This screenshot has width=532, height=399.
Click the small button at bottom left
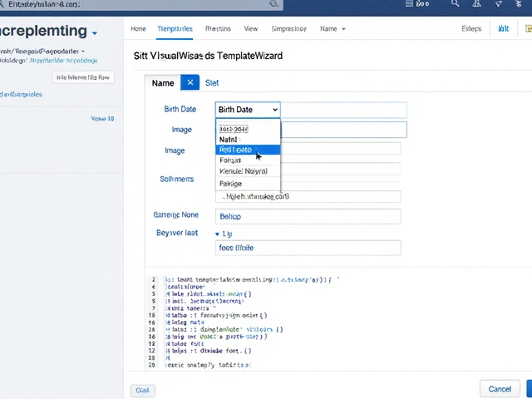(142, 391)
